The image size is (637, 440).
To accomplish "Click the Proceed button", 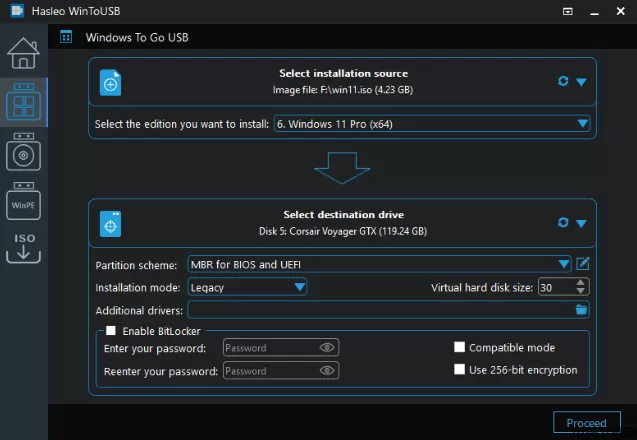I will (x=586, y=423).
